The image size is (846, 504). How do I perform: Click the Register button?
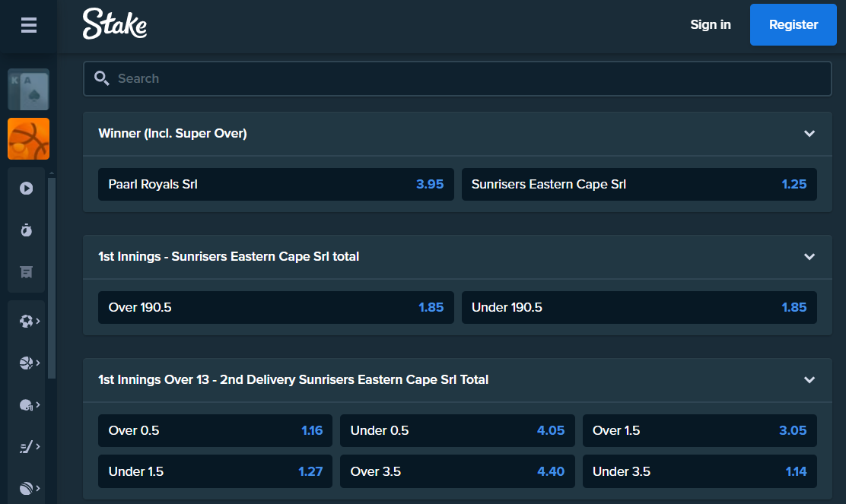click(793, 24)
